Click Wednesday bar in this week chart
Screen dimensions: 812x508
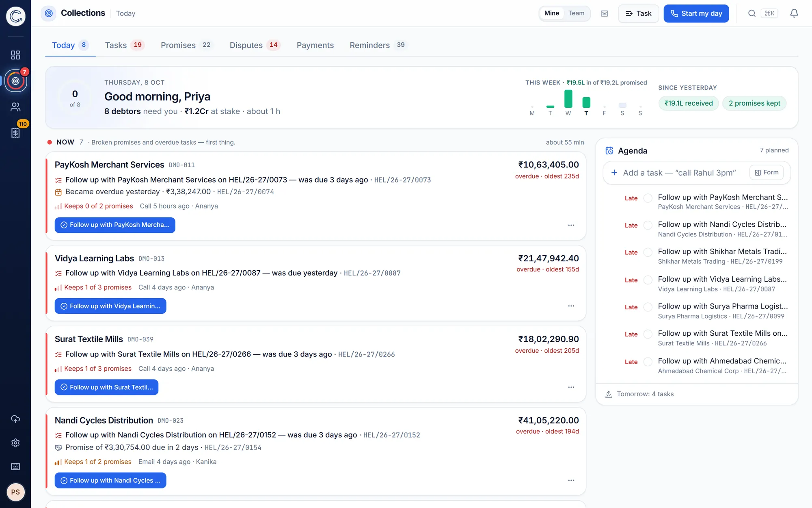568,99
